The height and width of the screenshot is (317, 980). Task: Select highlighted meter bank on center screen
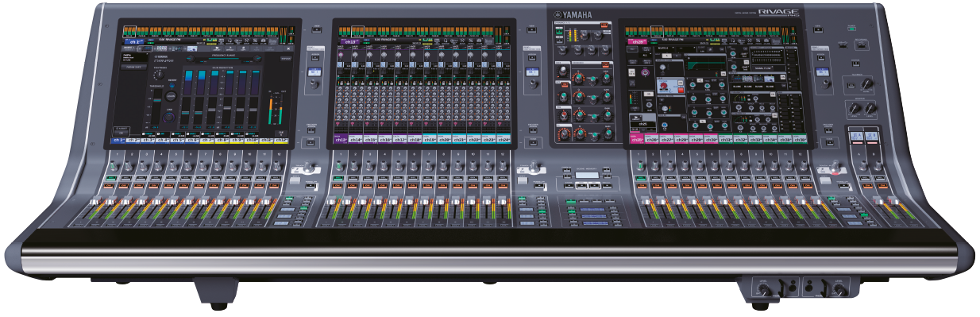coord(358,30)
